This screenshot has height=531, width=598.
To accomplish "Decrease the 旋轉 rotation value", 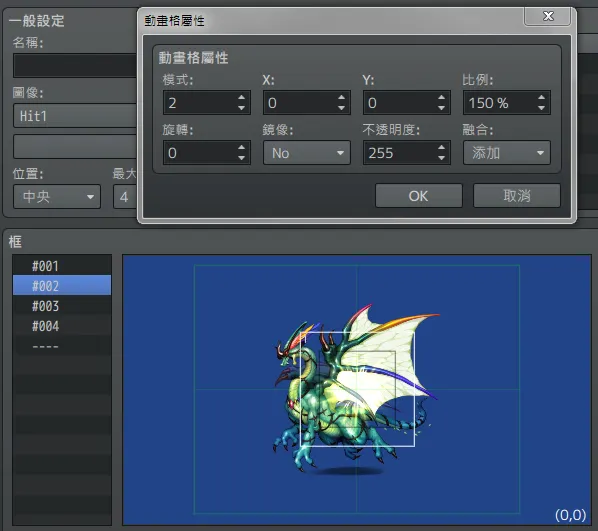I will pyautogui.click(x=241, y=158).
